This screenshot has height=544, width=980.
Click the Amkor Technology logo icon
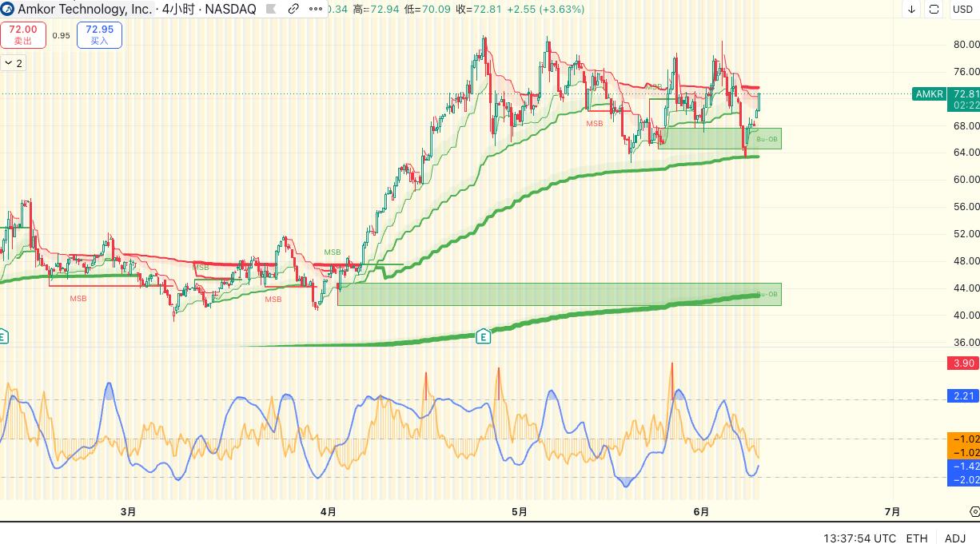pyautogui.click(x=7, y=10)
